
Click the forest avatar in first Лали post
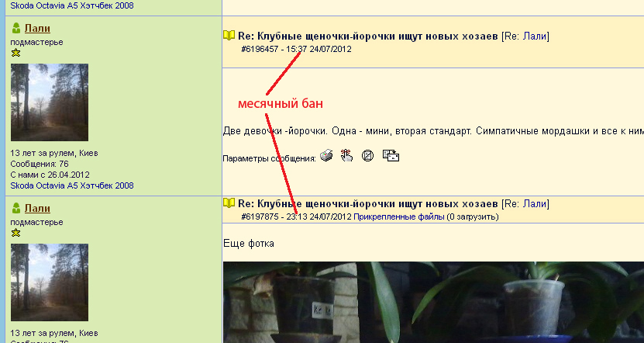pyautogui.click(x=49, y=102)
